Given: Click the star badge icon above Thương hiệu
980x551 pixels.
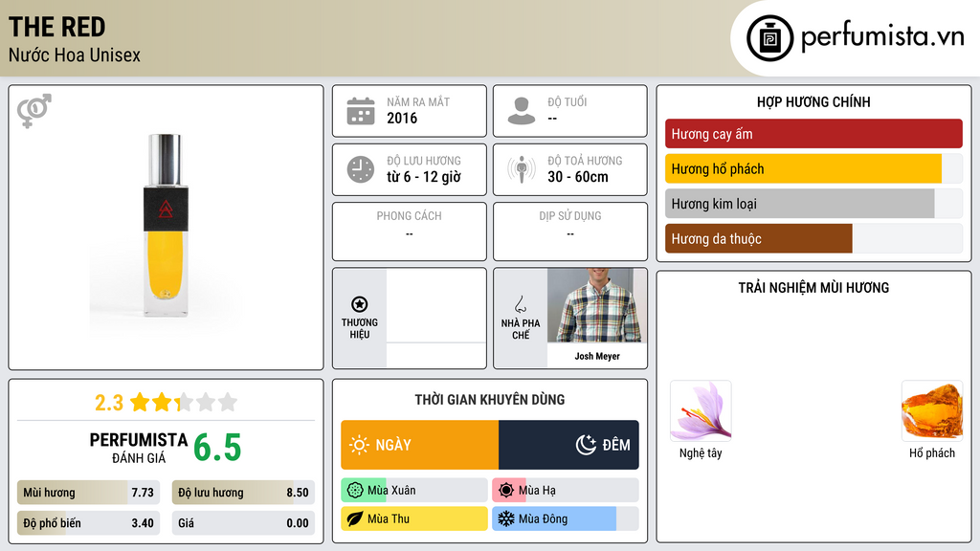Looking at the screenshot, I should pos(360,304).
